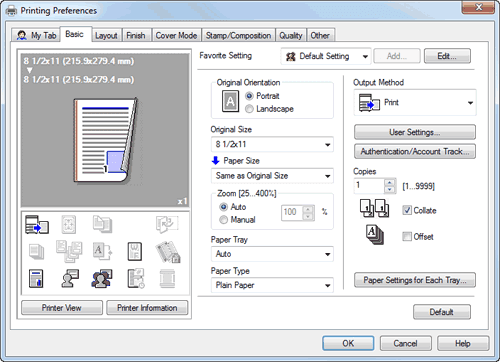500x362 pixels.
Task: Open the Original Size dropdown
Action: 272,144
